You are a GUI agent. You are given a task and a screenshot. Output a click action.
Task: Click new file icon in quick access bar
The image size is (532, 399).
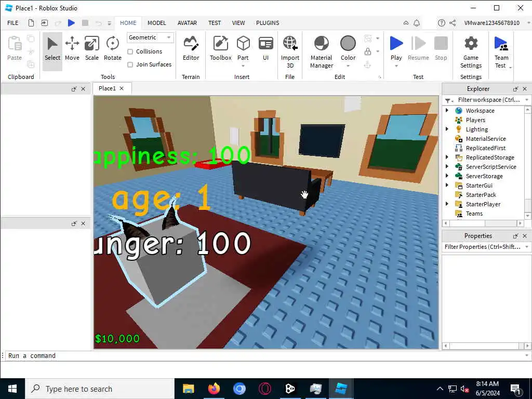click(x=31, y=23)
